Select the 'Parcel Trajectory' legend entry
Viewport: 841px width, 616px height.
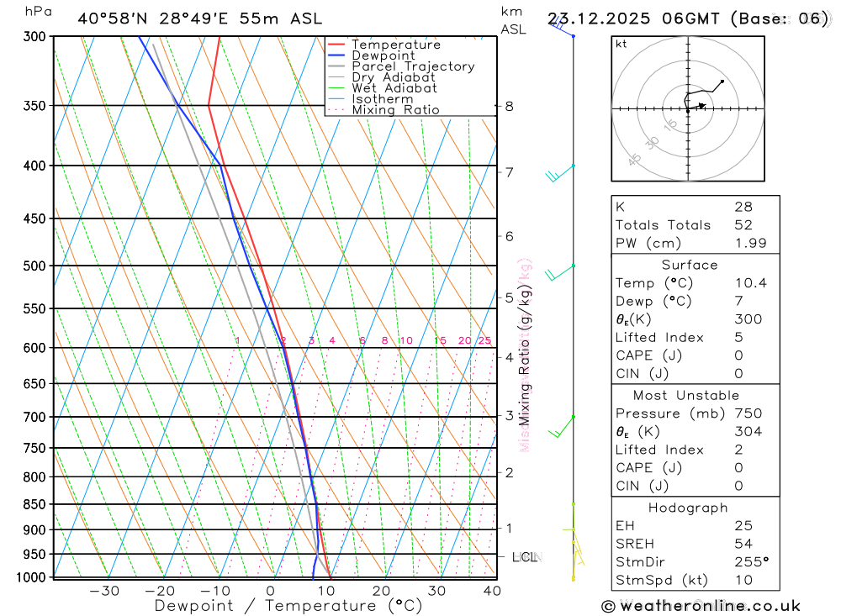coord(413,66)
